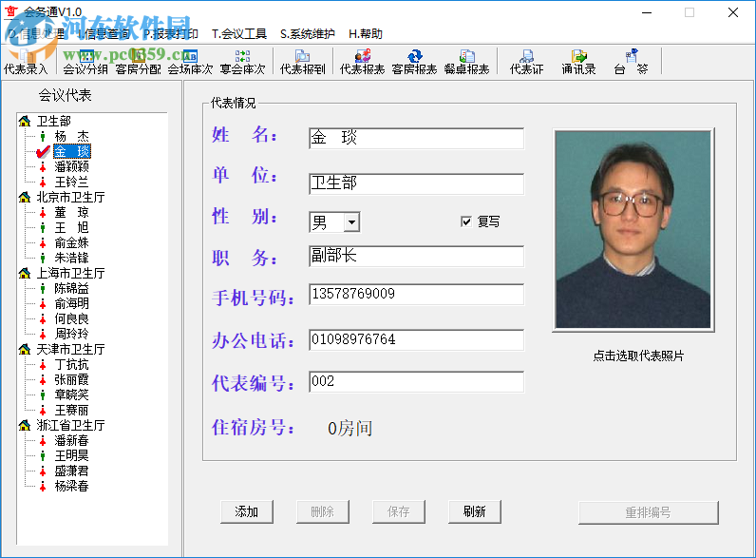This screenshot has width=756, height=558.
Task: Click the red checkmark icon beside 金 琰
Action: pyautogui.click(x=43, y=151)
